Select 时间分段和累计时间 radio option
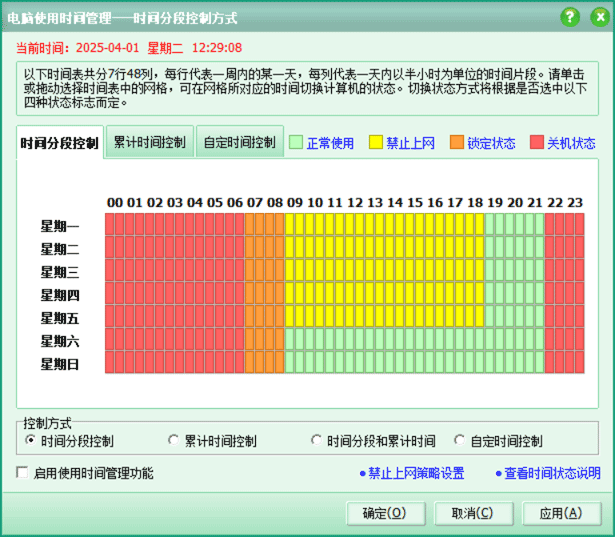Viewport: 615px width, 537px height. click(x=316, y=441)
